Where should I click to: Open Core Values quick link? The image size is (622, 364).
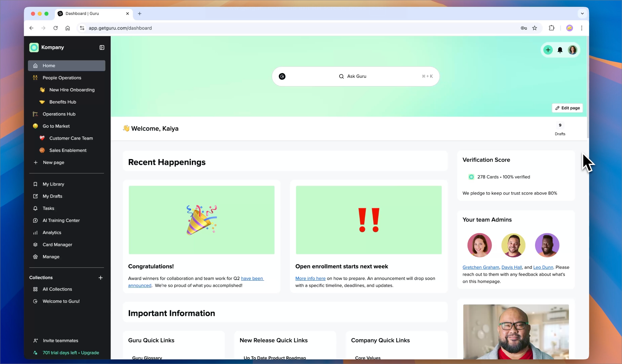point(368,357)
